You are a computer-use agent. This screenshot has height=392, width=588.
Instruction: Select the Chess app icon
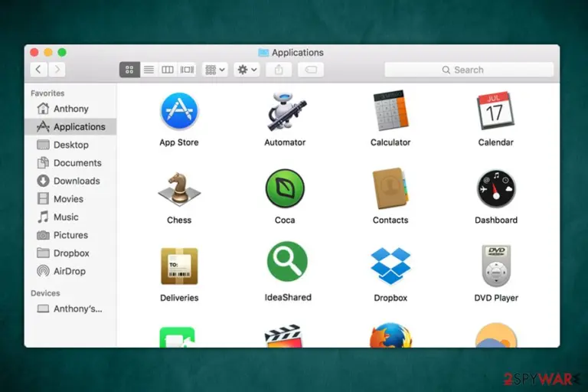click(x=179, y=188)
